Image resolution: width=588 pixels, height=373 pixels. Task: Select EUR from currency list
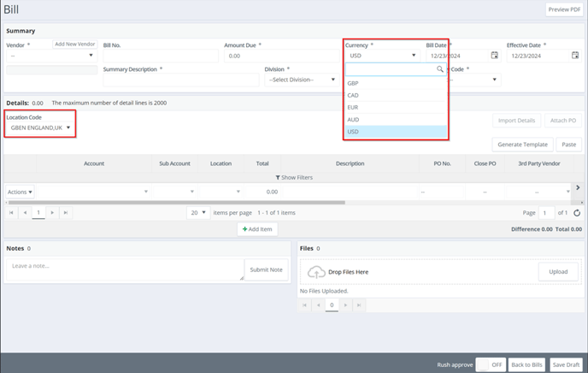[396, 107]
